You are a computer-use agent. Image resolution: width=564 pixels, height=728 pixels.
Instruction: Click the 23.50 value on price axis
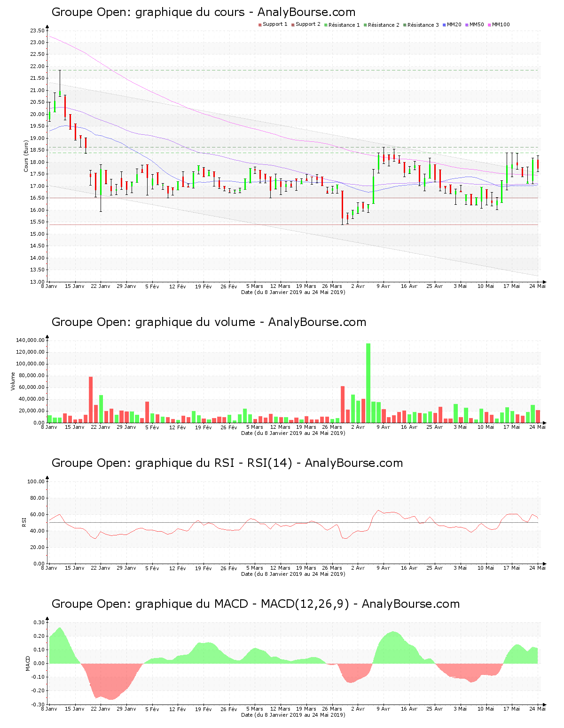click(x=37, y=31)
